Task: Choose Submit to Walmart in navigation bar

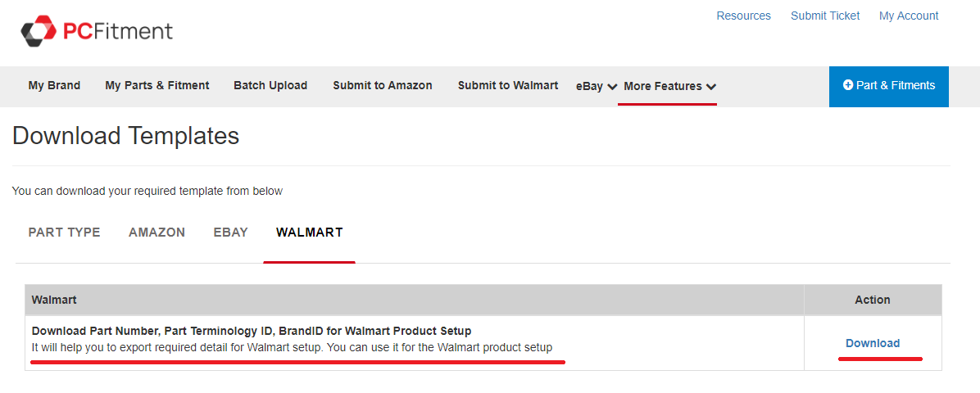Action: tap(508, 85)
